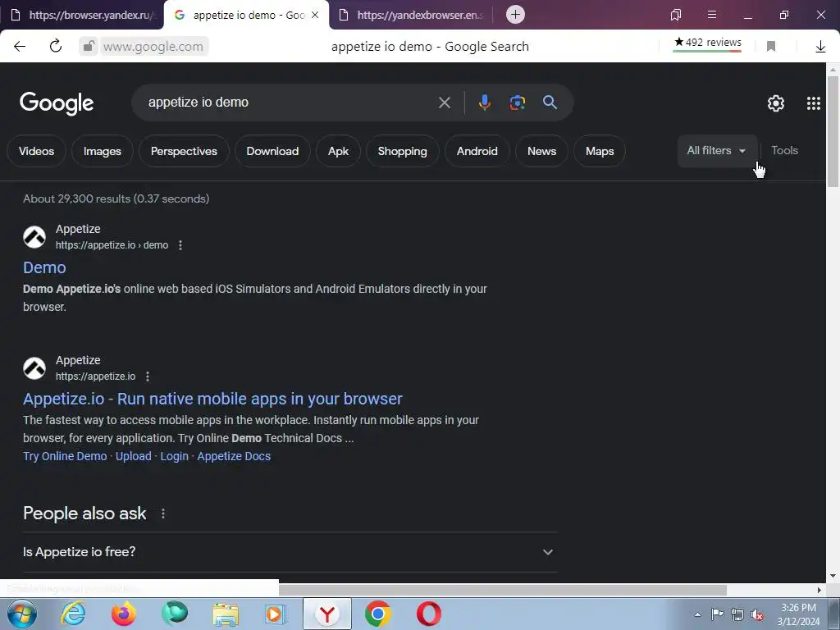The width and height of the screenshot is (840, 630).
Task: Open options for appetize.io › demo result
Action: coord(180,244)
